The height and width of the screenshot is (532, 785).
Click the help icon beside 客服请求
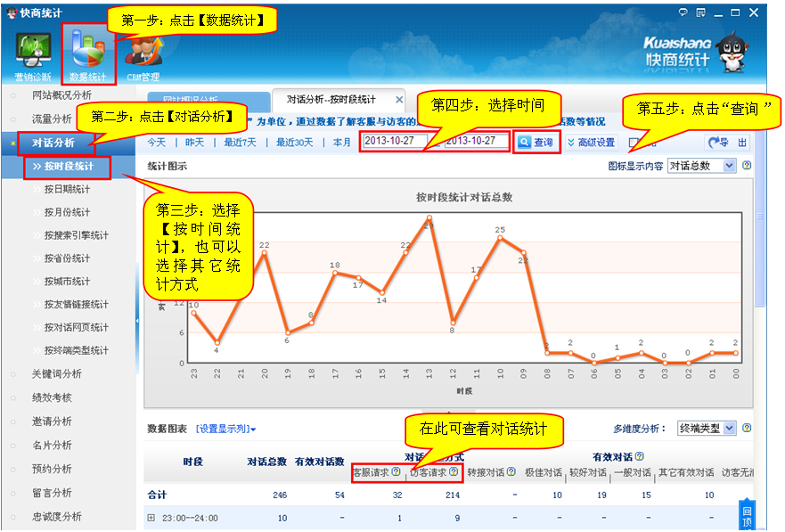pyautogui.click(x=396, y=472)
